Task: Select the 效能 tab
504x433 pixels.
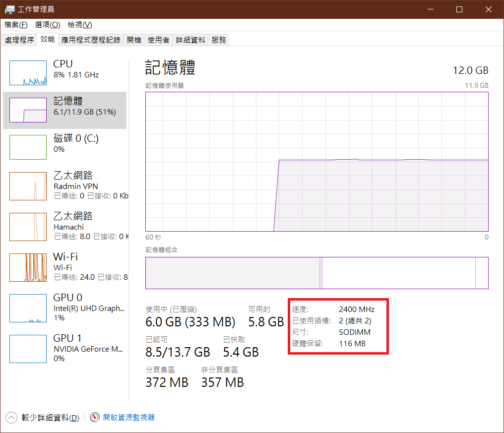Action: (x=48, y=39)
